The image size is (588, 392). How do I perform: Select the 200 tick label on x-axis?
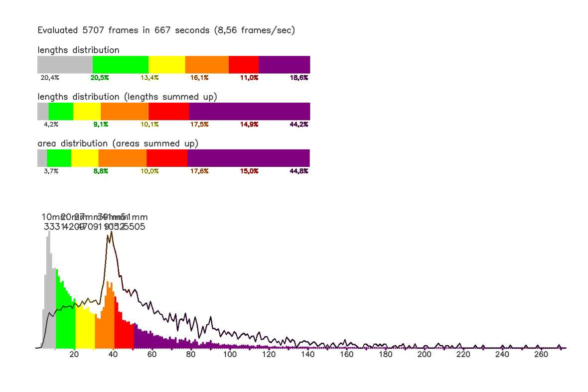point(424,354)
